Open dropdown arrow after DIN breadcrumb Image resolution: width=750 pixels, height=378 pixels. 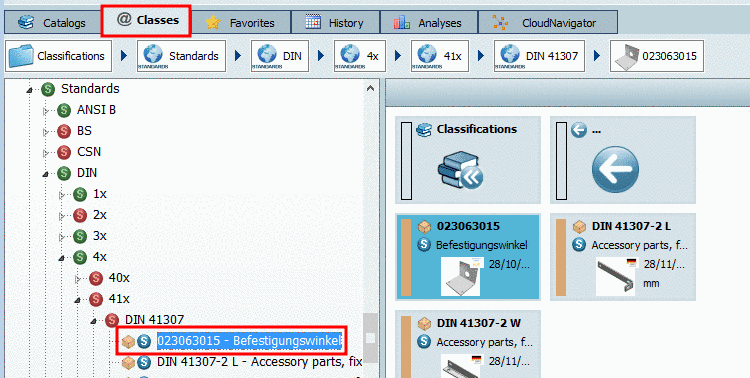tap(321, 56)
